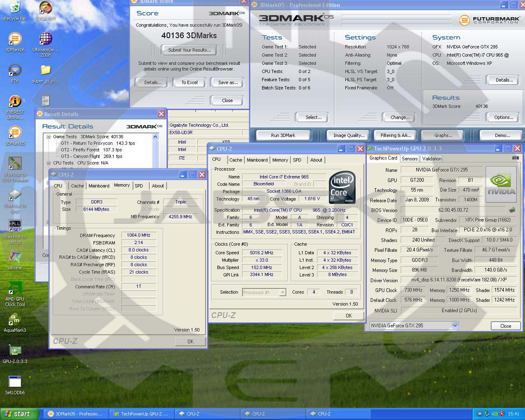Screen dimensions: 525x420
Task: Click the Save as button
Action: [x=228, y=82]
